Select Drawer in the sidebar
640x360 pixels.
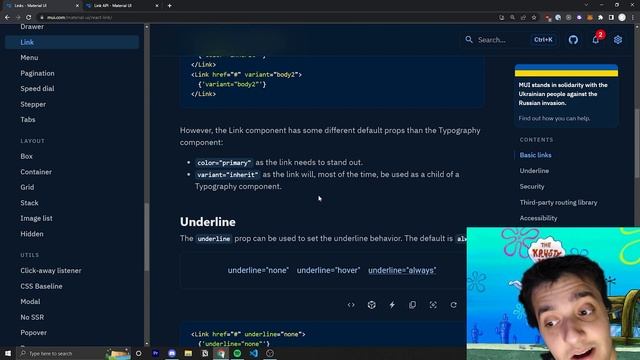32,27
